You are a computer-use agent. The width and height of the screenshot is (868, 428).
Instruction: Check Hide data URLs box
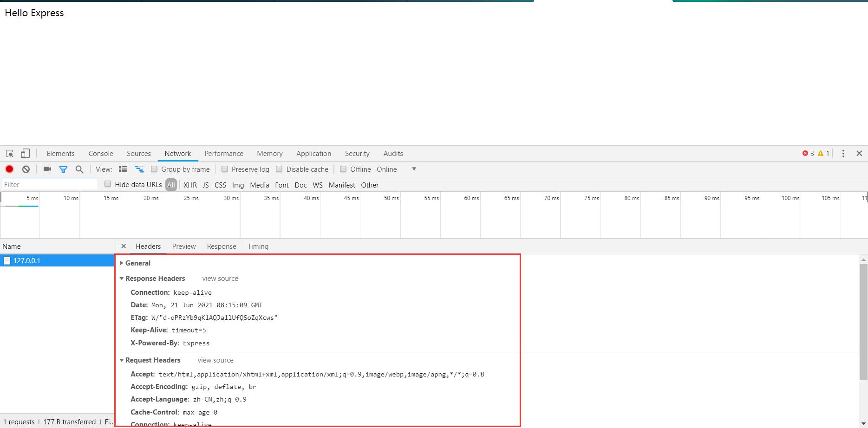(108, 184)
